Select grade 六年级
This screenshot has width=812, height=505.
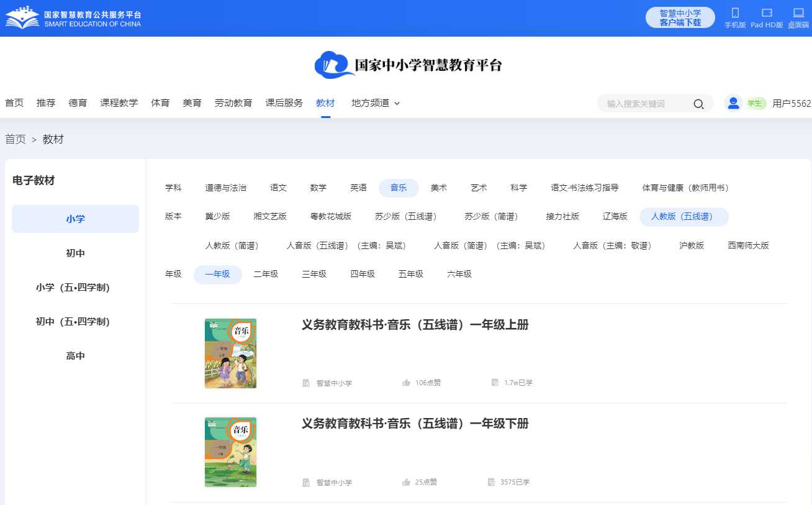tap(459, 274)
